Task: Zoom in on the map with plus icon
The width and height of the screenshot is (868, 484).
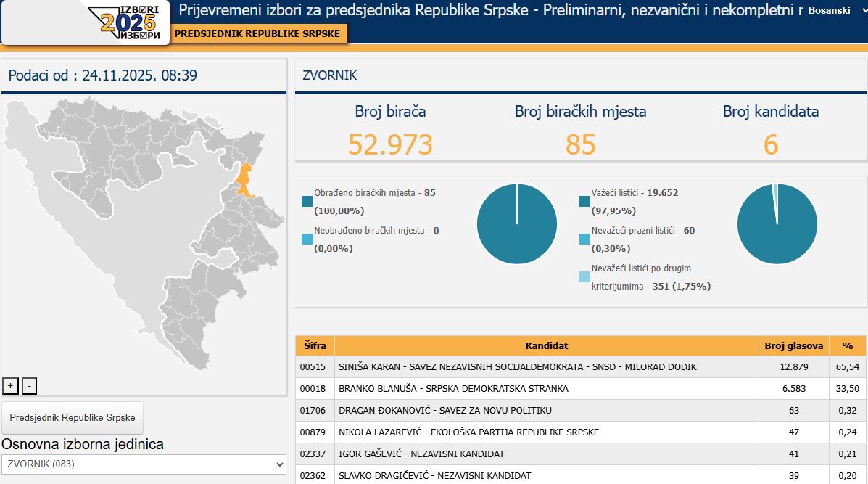Action: (10, 385)
